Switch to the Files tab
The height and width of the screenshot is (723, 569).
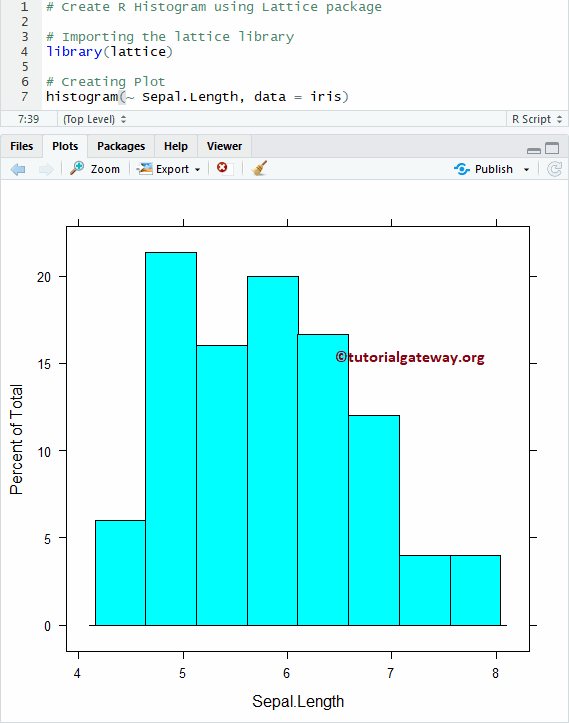(x=21, y=146)
